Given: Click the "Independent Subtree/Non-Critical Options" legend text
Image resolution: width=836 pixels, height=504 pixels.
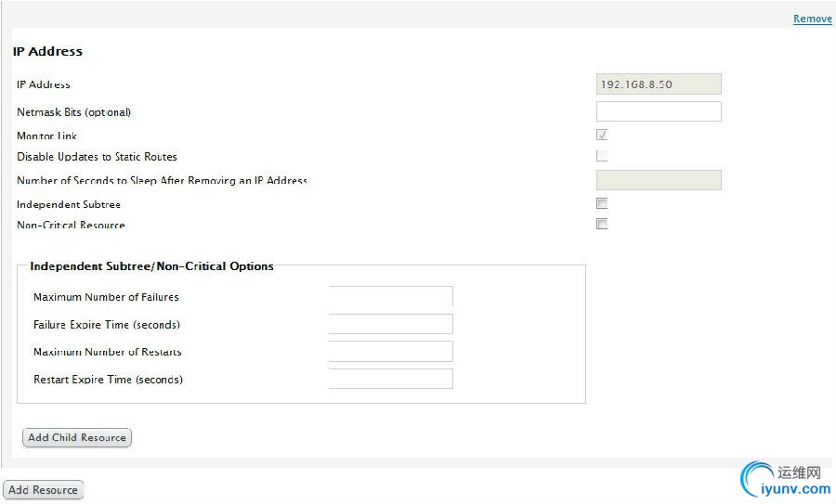Looking at the screenshot, I should click(151, 266).
